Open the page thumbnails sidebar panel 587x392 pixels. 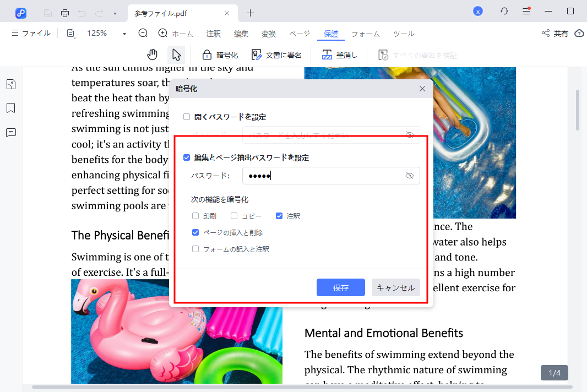coord(11,84)
